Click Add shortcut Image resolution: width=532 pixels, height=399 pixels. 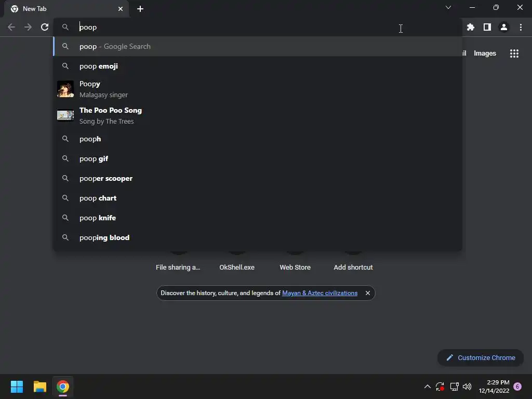pos(353,267)
